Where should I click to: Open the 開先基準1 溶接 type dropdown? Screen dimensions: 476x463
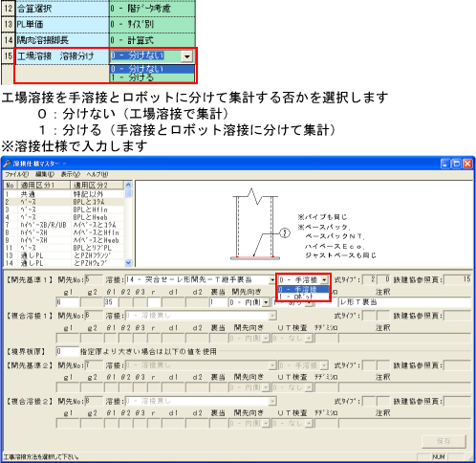click(x=272, y=280)
